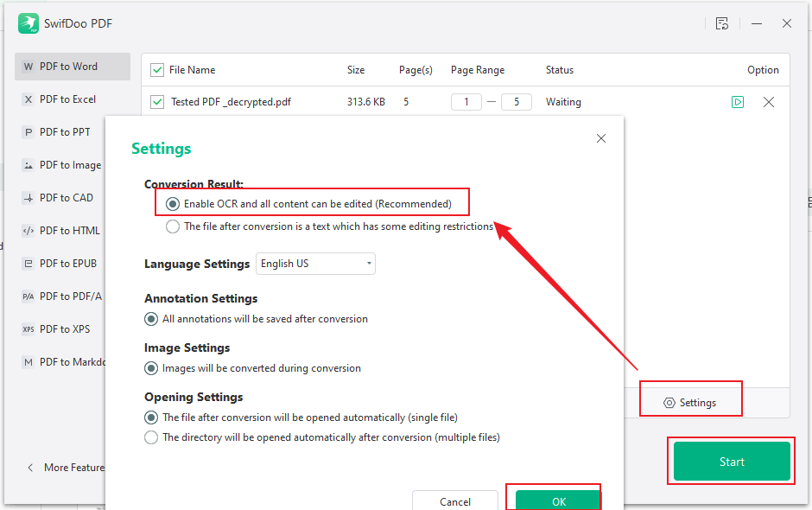Select text with editing restrictions option

(x=174, y=226)
